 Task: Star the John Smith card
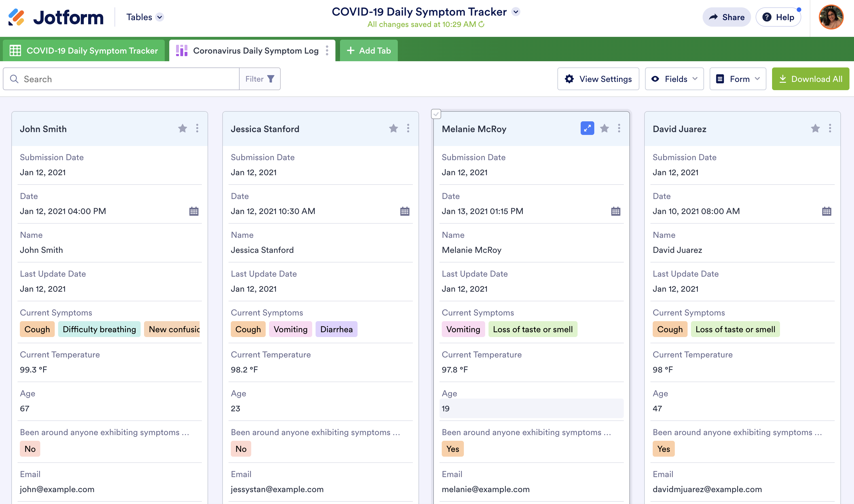tap(182, 128)
